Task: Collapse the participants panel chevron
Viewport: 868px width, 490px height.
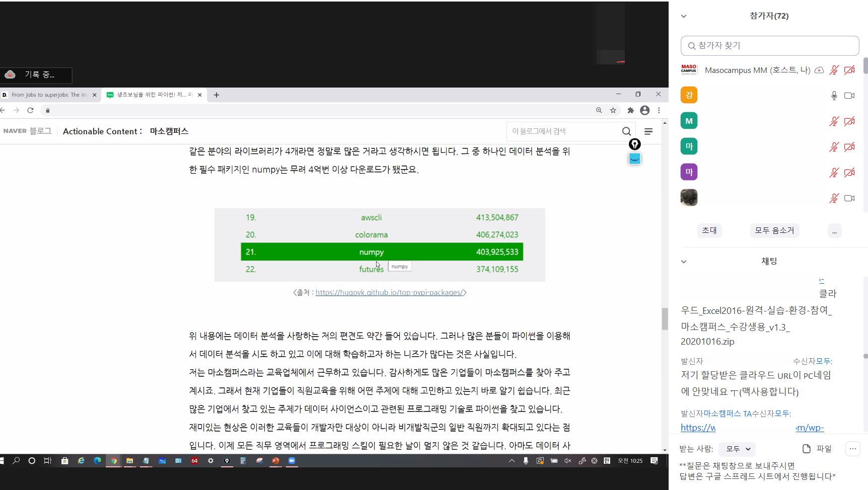Action: [x=684, y=16]
